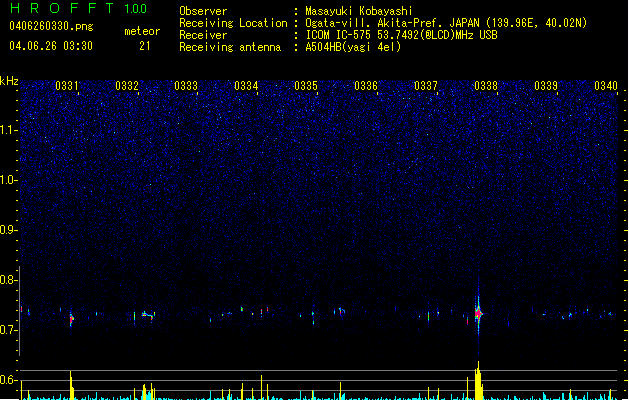
Task: Click the 1.0 kHz axis label
Action: click(x=9, y=180)
